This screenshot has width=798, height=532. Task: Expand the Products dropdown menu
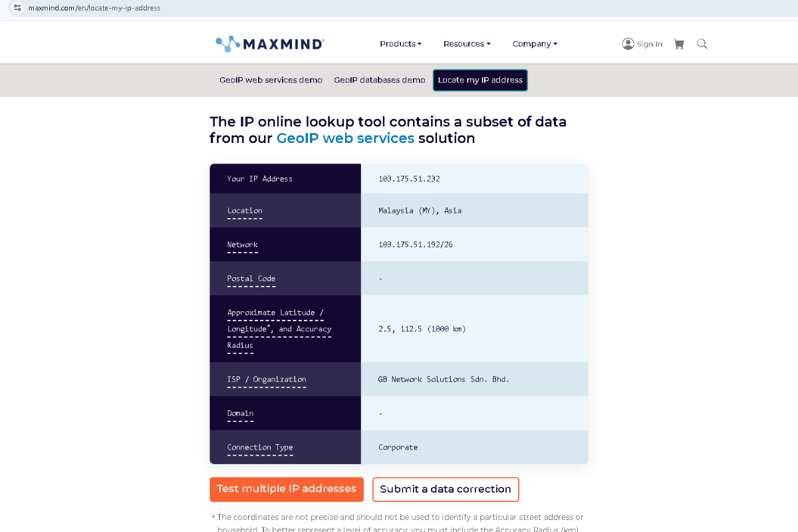point(400,44)
